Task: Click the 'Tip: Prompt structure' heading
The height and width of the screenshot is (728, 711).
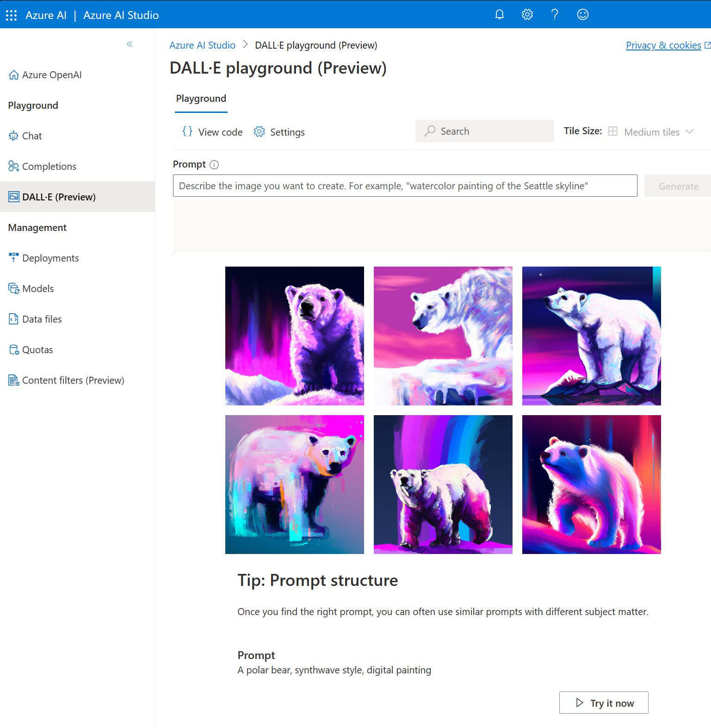Action: pyautogui.click(x=318, y=580)
